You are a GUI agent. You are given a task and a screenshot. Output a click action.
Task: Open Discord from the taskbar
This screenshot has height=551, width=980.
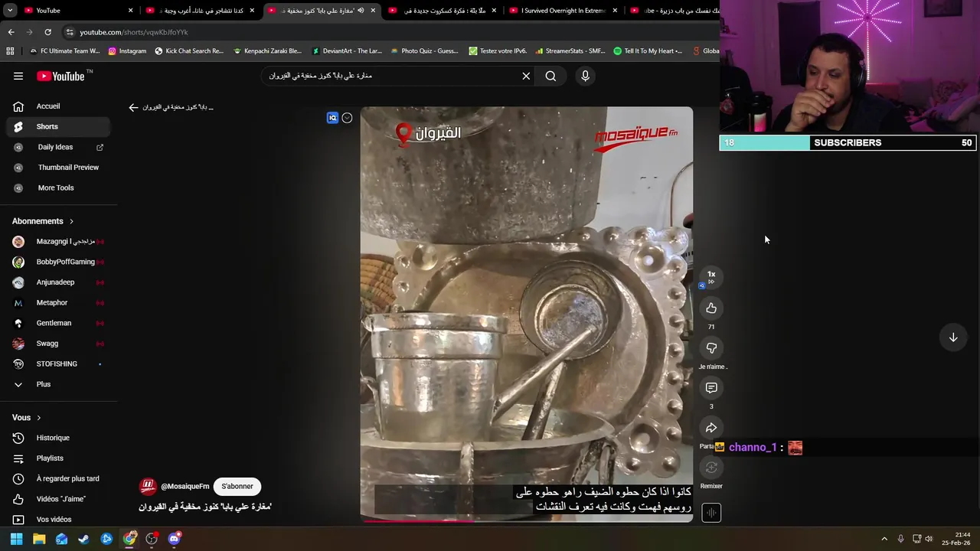click(x=174, y=539)
